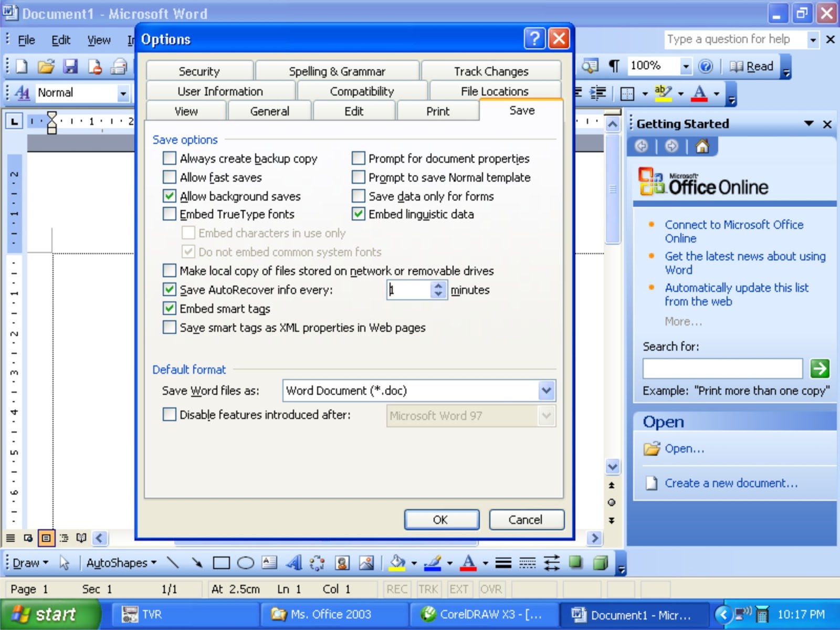Screen dimensions: 840x630
Task: Check Disable features introduced after
Action: [170, 414]
